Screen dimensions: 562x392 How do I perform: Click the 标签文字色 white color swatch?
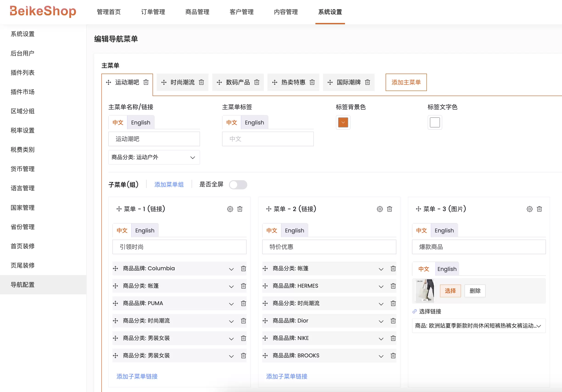436,122
